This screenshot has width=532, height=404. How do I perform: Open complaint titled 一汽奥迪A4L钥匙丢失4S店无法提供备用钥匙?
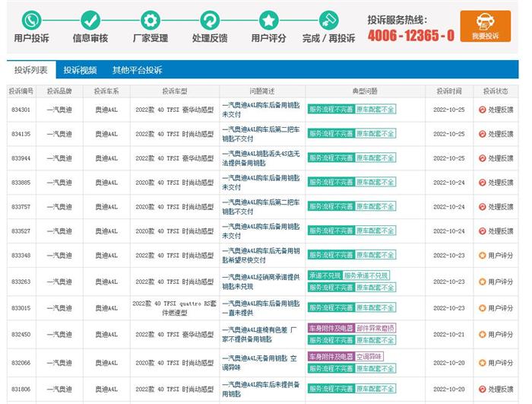click(x=261, y=158)
